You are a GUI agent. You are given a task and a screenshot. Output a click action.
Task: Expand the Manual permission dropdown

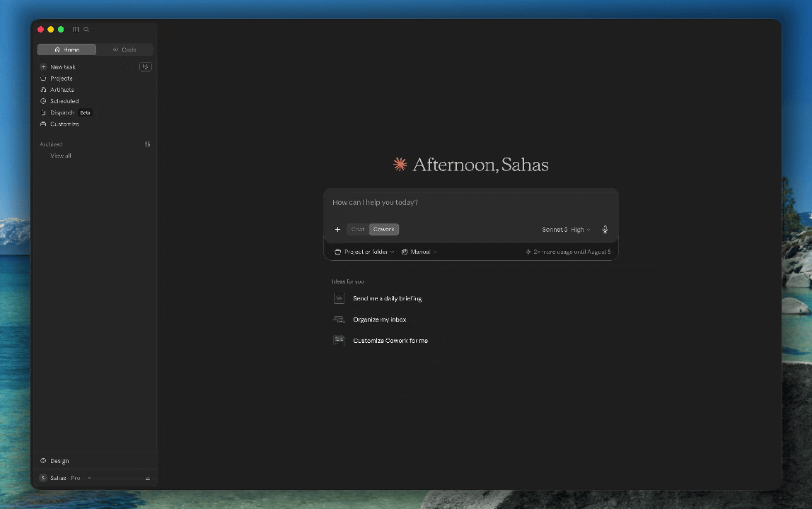[x=419, y=252]
